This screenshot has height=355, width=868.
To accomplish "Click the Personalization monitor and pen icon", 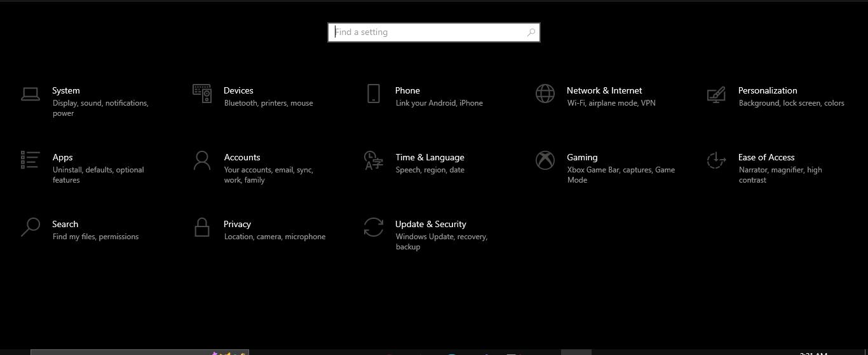I will (716, 94).
